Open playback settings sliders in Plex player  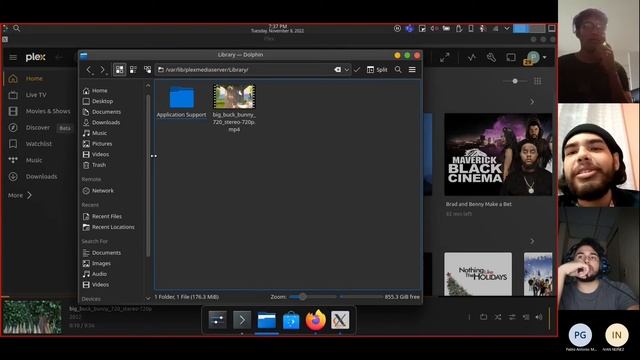point(512,317)
